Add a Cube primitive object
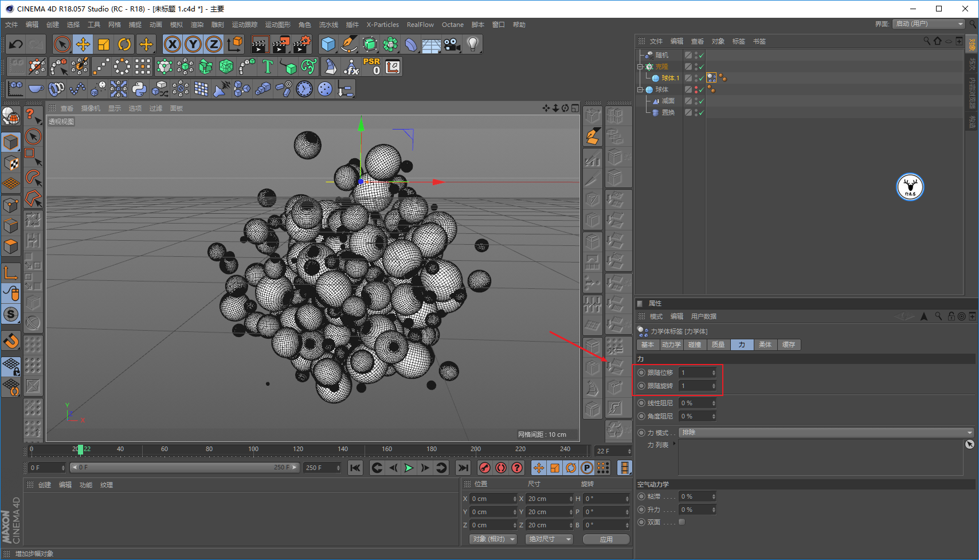This screenshot has width=979, height=560. coord(328,44)
